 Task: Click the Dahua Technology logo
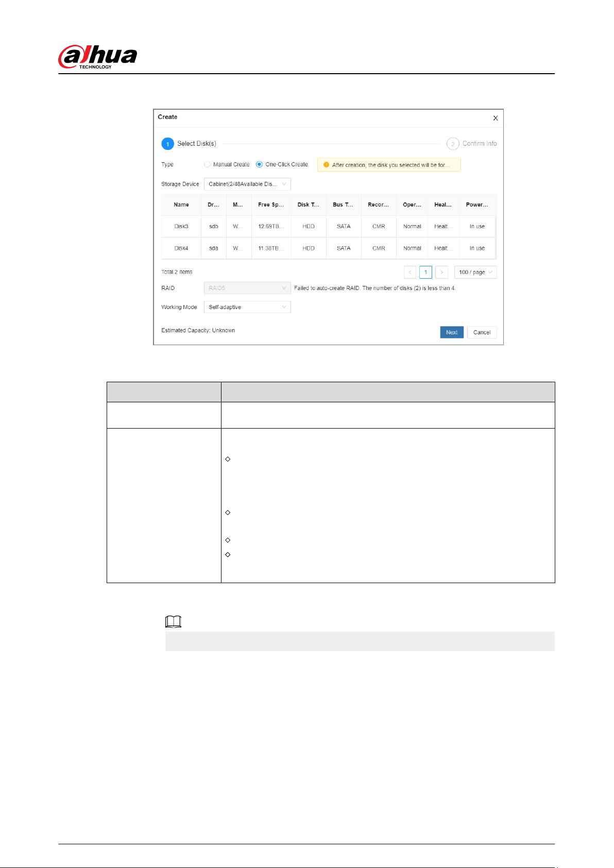click(x=98, y=57)
